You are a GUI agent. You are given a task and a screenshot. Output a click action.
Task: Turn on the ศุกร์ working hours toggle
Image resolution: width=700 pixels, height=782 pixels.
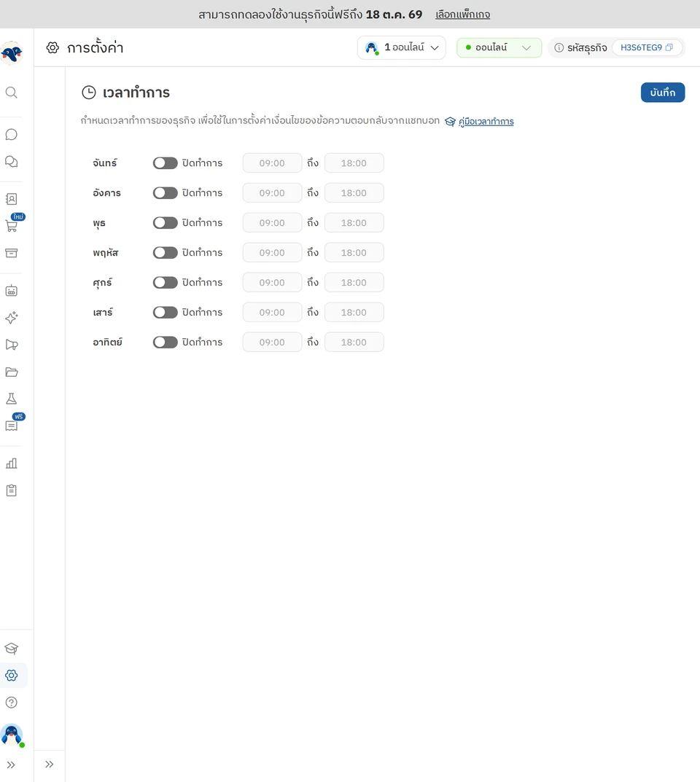pyautogui.click(x=165, y=283)
